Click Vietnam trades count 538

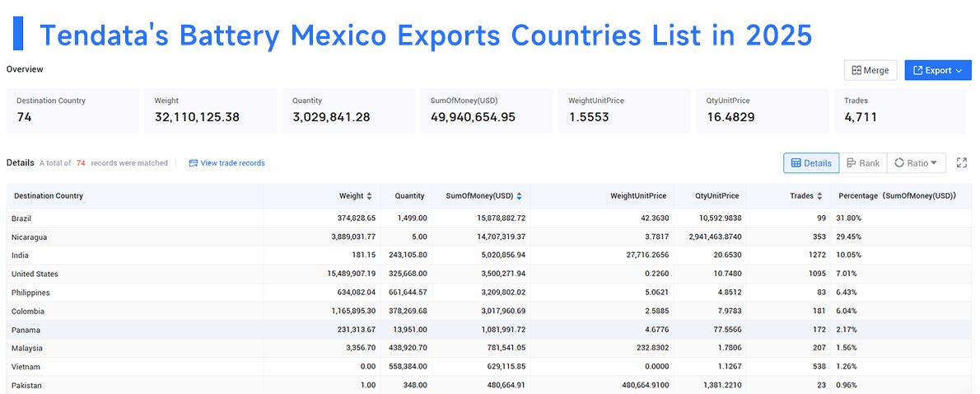(819, 367)
